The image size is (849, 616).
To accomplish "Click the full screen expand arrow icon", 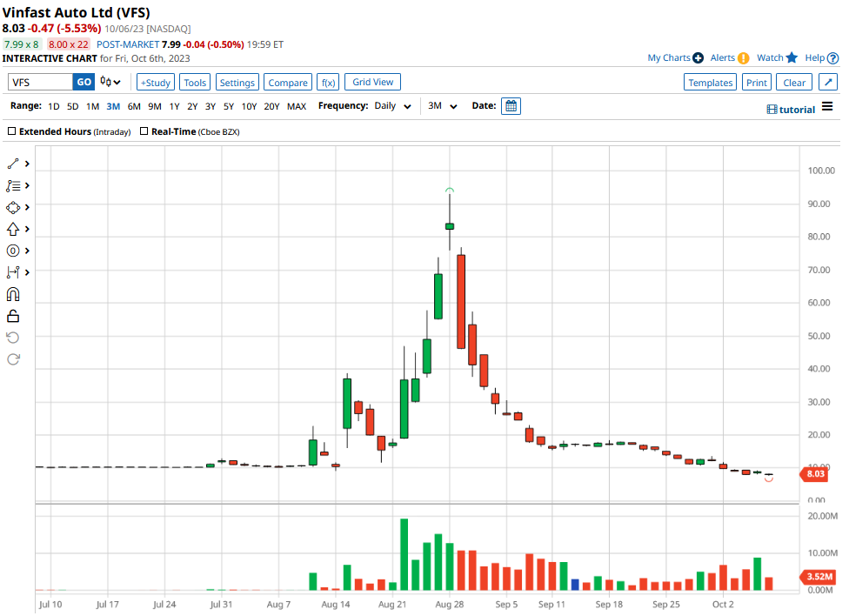I will (828, 83).
